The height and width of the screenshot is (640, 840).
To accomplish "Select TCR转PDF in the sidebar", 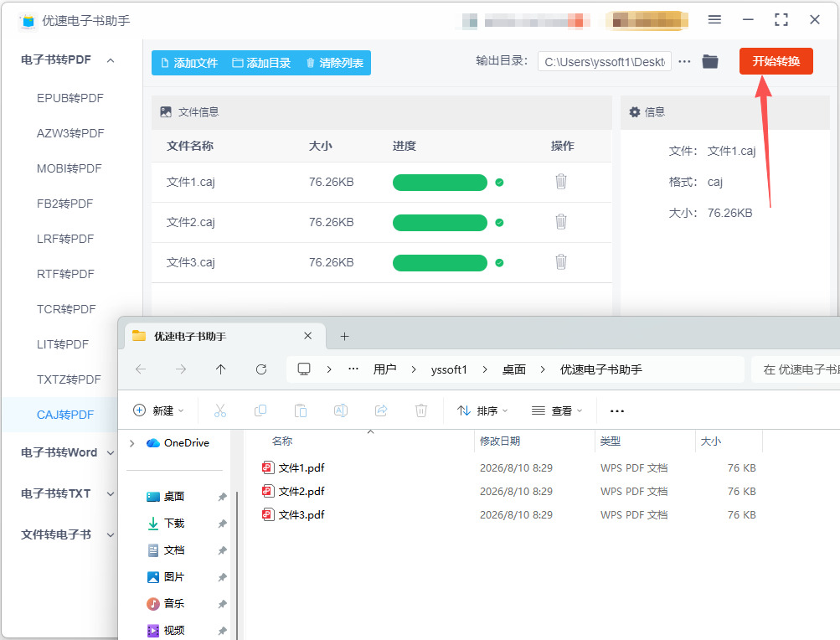I will pyautogui.click(x=66, y=309).
